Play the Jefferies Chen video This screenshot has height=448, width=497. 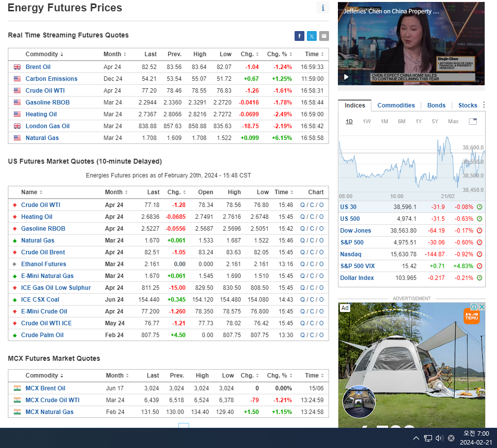pyautogui.click(x=346, y=77)
